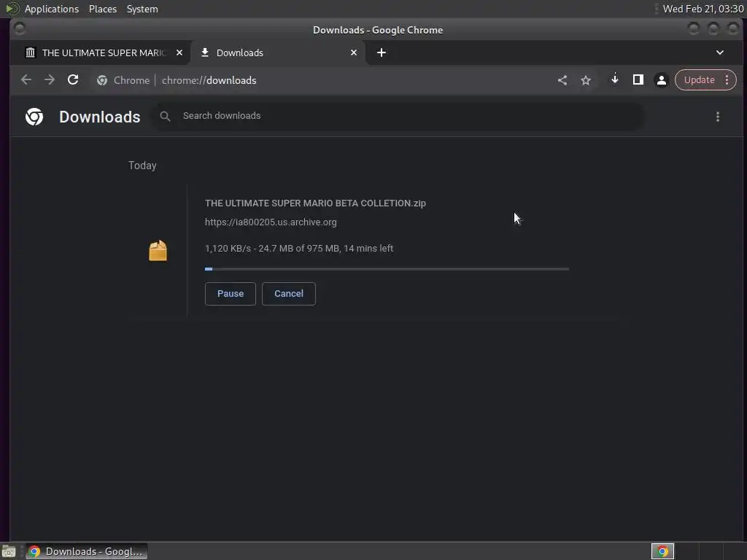Switch to THE ULTIMATE SUPER MARIO tab
The image size is (747, 560).
[104, 52]
